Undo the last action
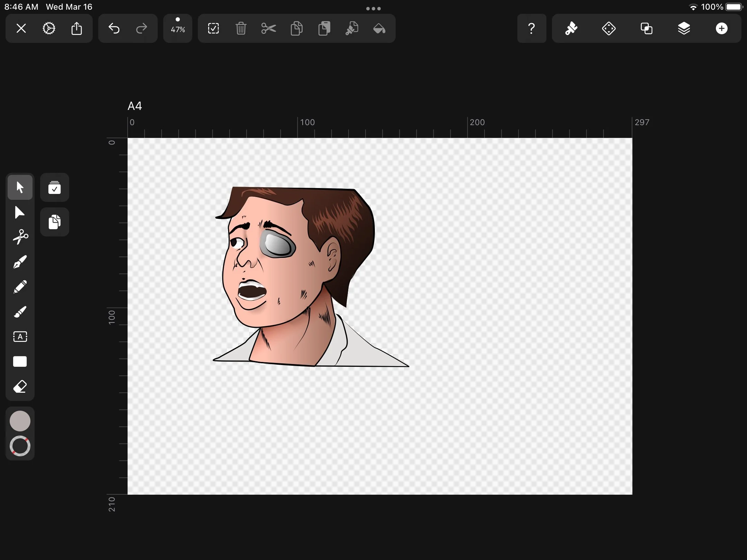 pyautogui.click(x=114, y=28)
